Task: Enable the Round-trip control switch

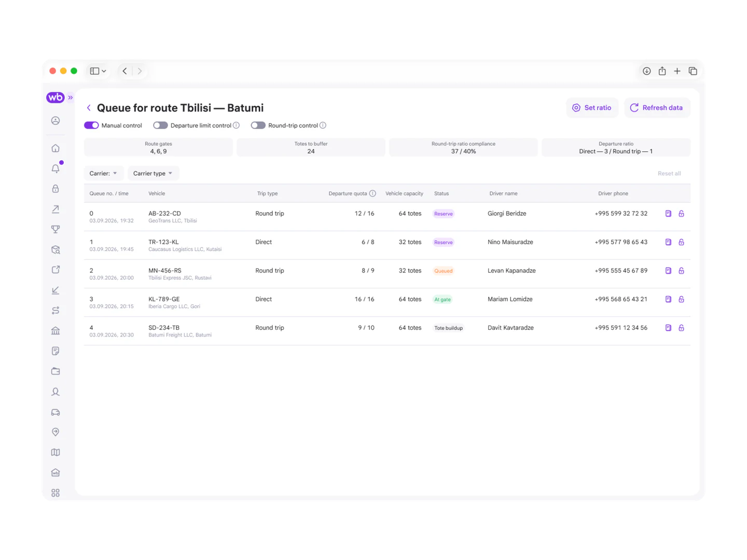Action: point(258,125)
